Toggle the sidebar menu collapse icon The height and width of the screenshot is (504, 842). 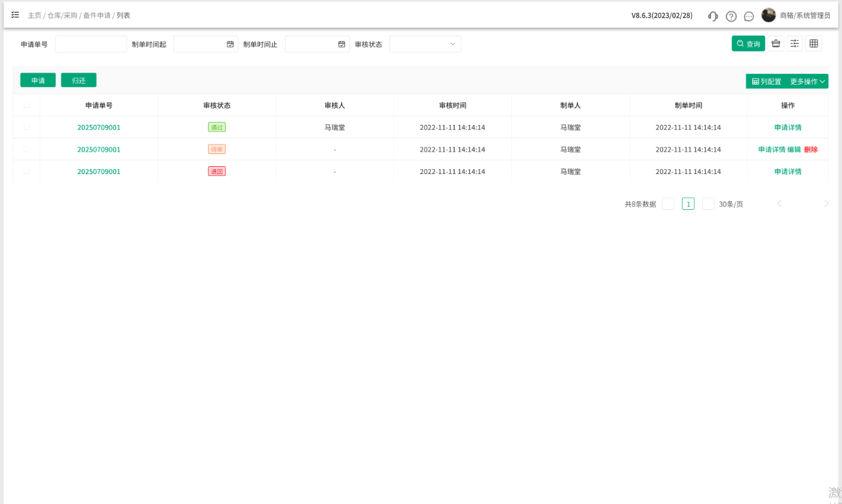pos(15,15)
